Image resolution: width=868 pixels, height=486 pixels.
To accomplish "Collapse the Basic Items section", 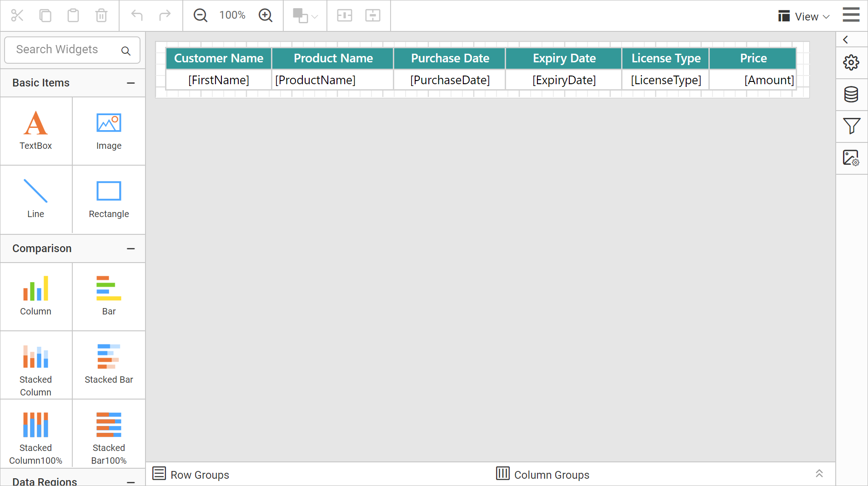I will [131, 83].
